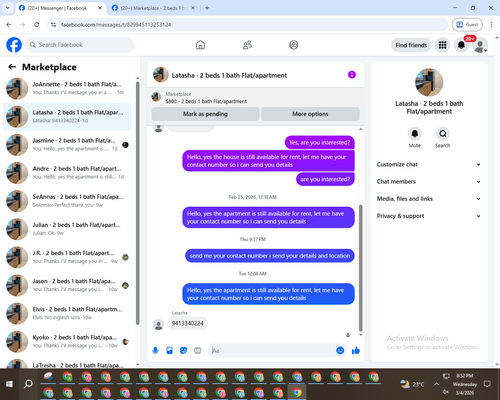Expand Media, files and links section
Image resolution: width=500 pixels, height=400 pixels.
429,199
